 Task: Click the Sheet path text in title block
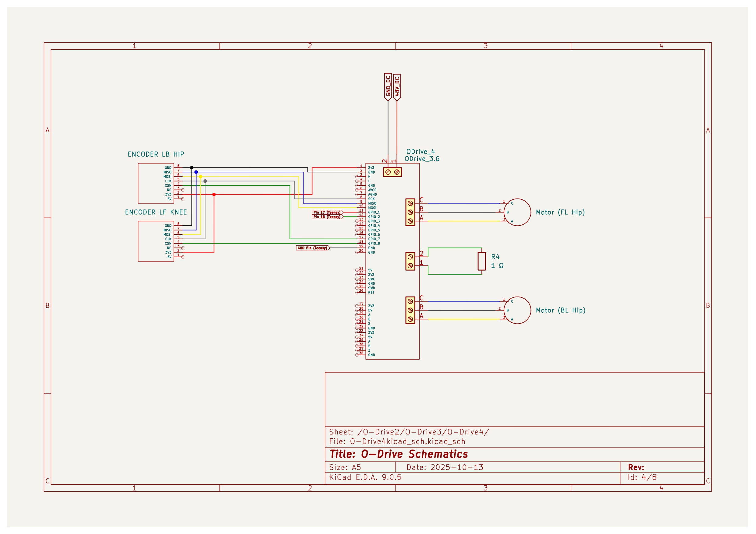pos(409,432)
